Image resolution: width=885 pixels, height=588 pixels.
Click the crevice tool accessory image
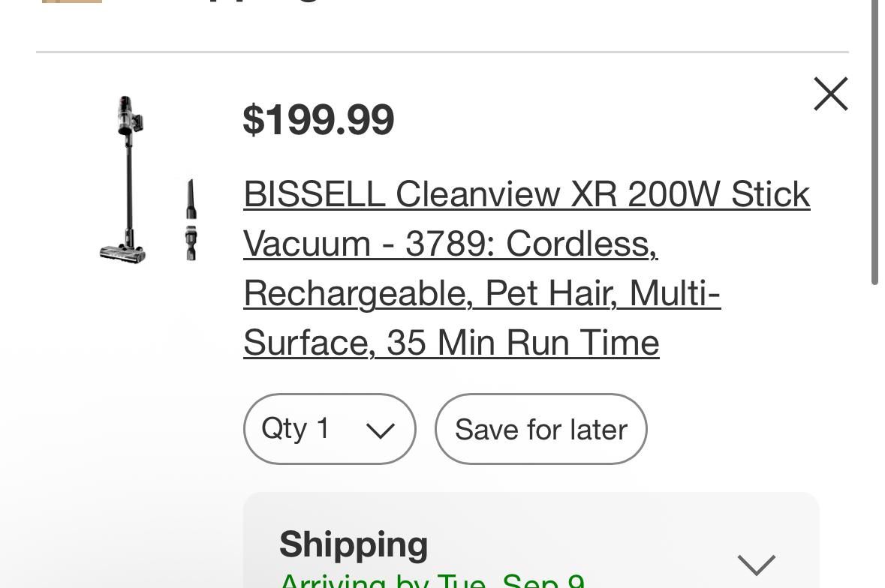[191, 220]
